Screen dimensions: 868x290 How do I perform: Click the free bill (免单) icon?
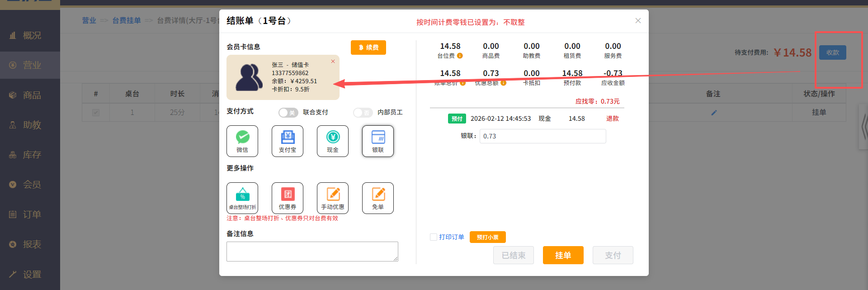[x=378, y=198]
